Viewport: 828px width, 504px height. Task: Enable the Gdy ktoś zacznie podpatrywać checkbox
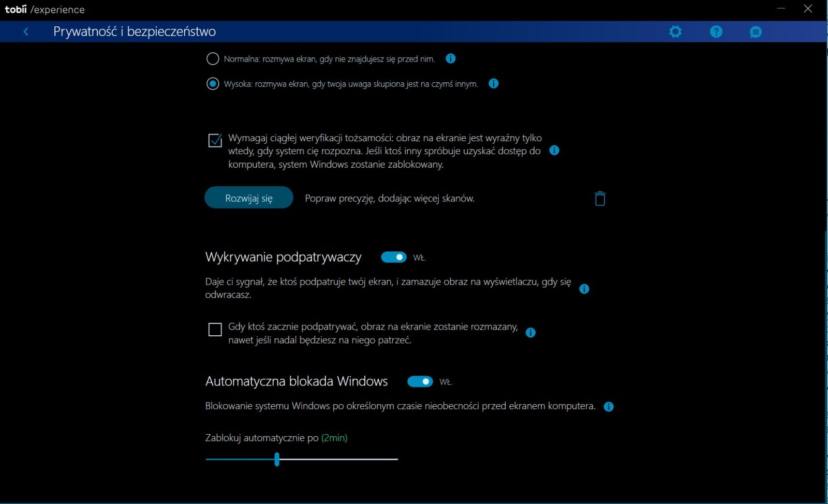point(215,330)
